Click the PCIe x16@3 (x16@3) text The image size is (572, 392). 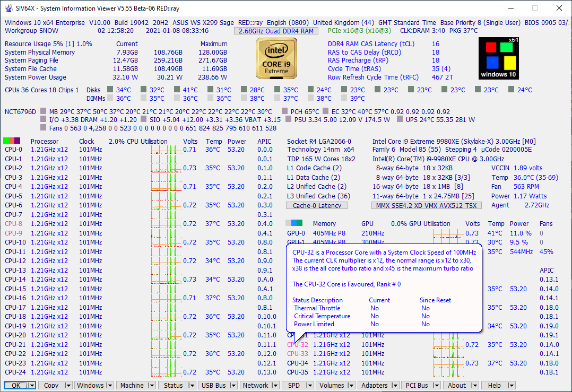pos(359,31)
